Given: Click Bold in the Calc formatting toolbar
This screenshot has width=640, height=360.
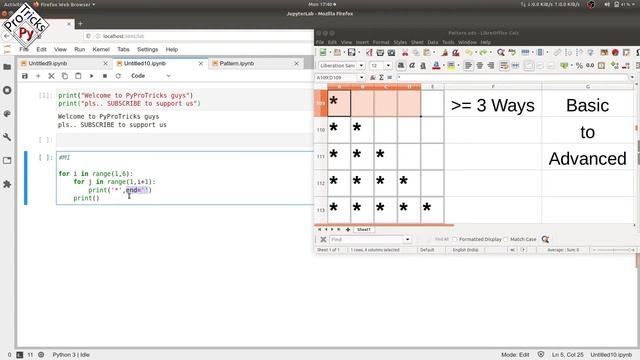Looking at the screenshot, I should tap(401, 65).
